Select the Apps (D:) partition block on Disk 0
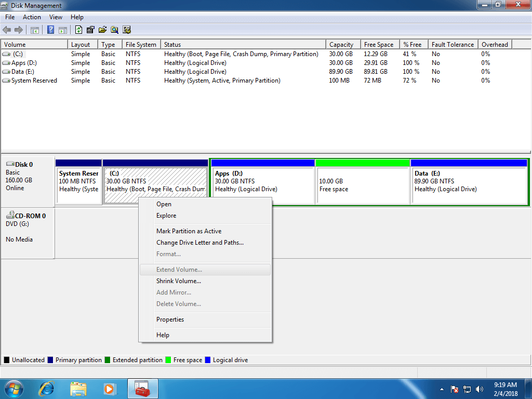The width and height of the screenshot is (532, 399). pyautogui.click(x=263, y=182)
